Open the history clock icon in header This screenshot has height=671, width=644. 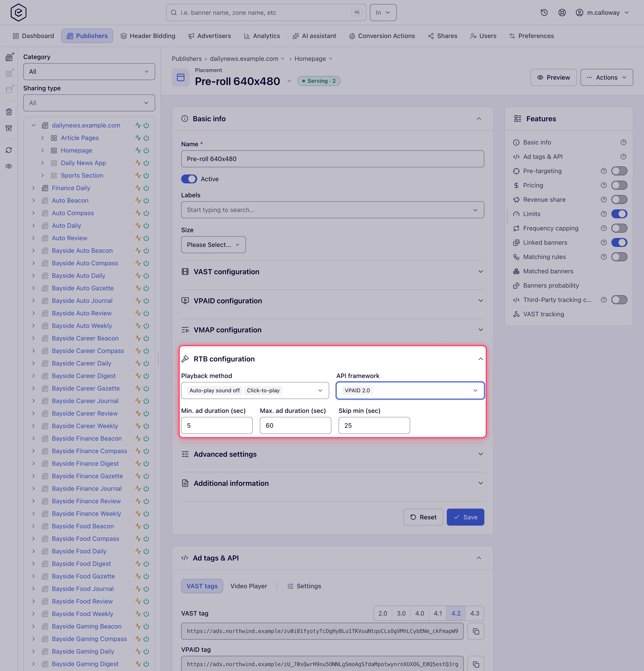click(x=544, y=13)
